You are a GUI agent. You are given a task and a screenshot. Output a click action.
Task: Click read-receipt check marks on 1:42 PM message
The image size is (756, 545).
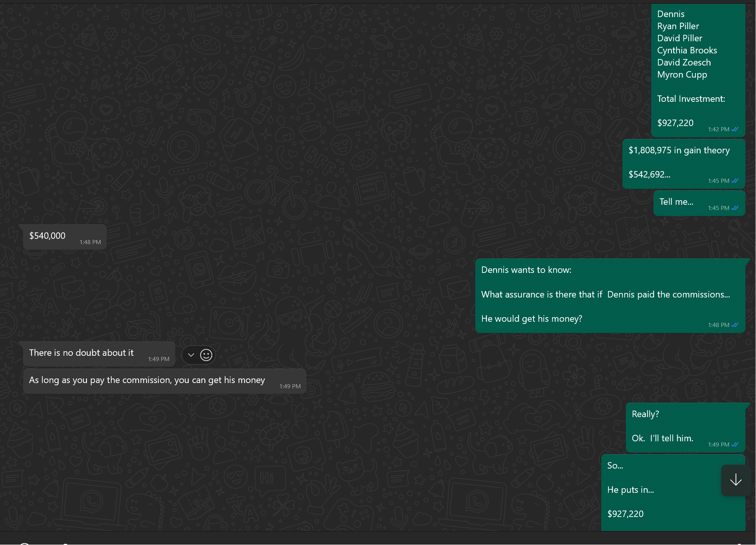tap(735, 129)
